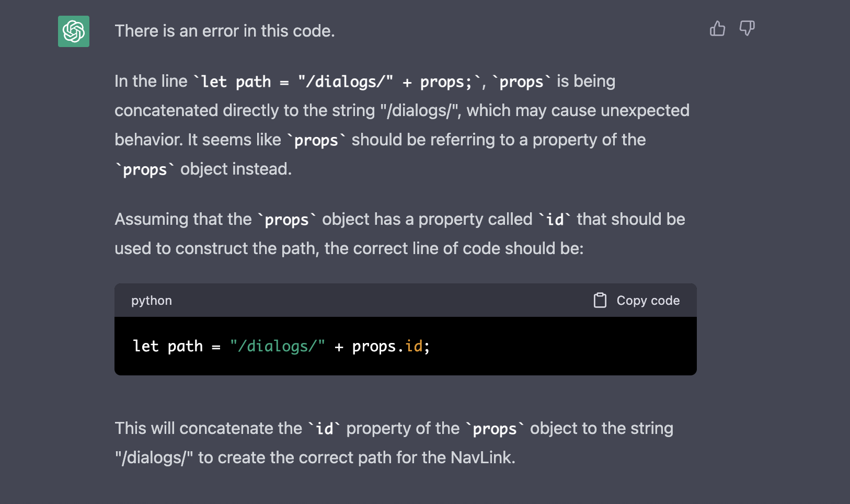The image size is (850, 504).
Task: Click the green ChatGPT logo avatar
Action: click(x=74, y=31)
